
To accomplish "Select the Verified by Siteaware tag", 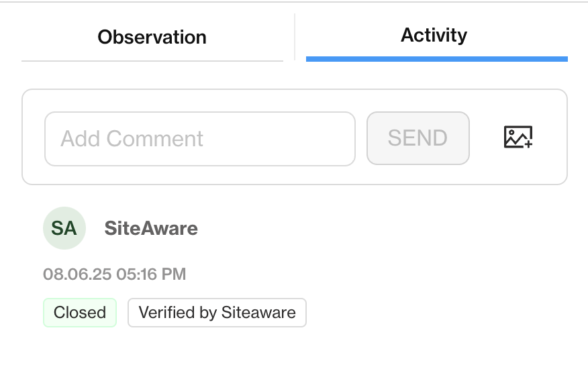I will (217, 313).
